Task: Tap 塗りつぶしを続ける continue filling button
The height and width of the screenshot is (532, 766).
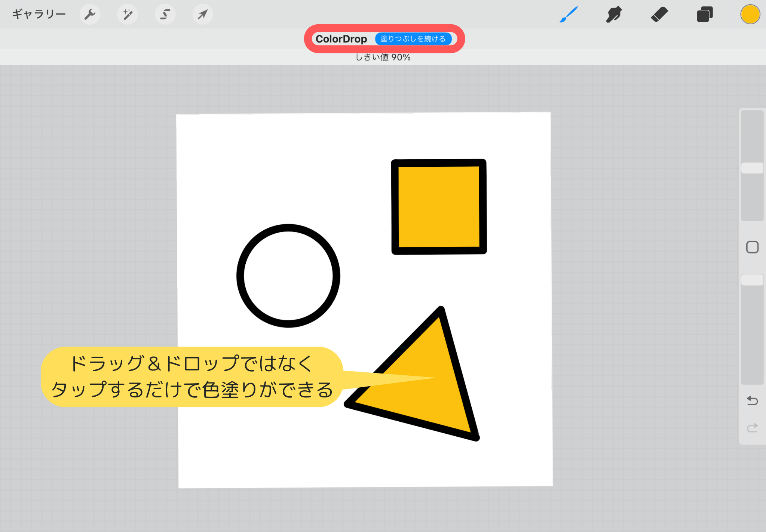Action: point(413,39)
